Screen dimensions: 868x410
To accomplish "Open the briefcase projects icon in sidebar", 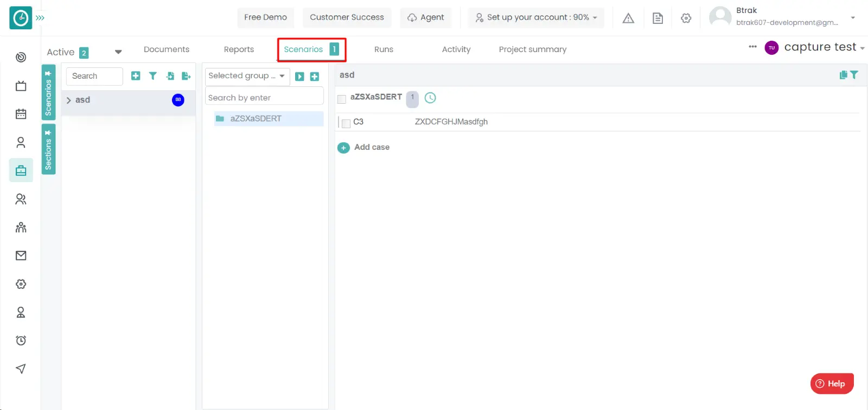I will 21,171.
